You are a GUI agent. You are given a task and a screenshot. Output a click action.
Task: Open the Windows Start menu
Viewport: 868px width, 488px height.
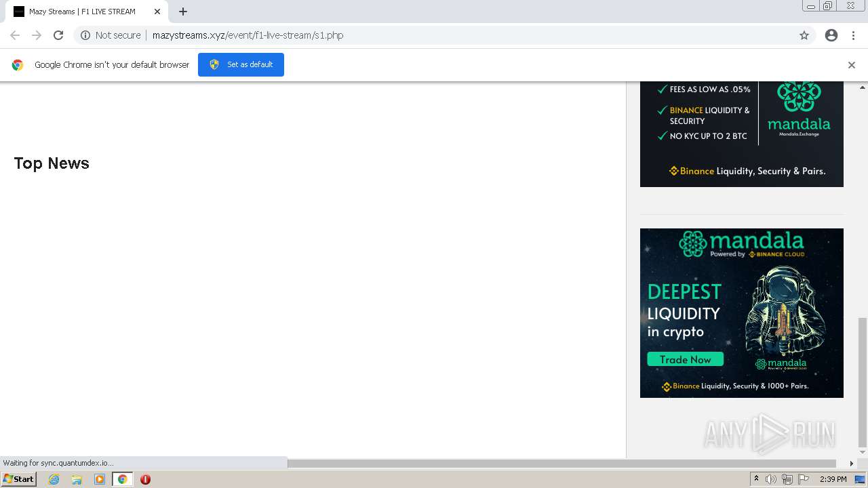19,479
